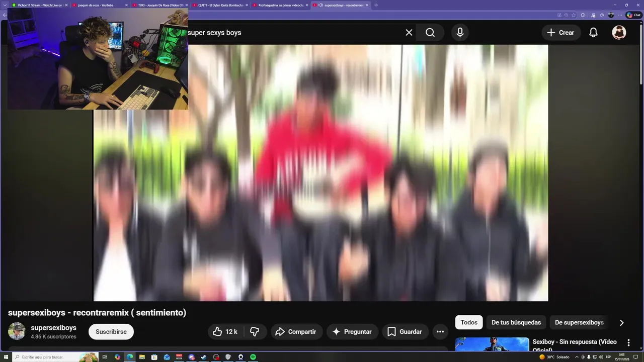Open Edge zoom magnifier in address bar

tap(566, 15)
